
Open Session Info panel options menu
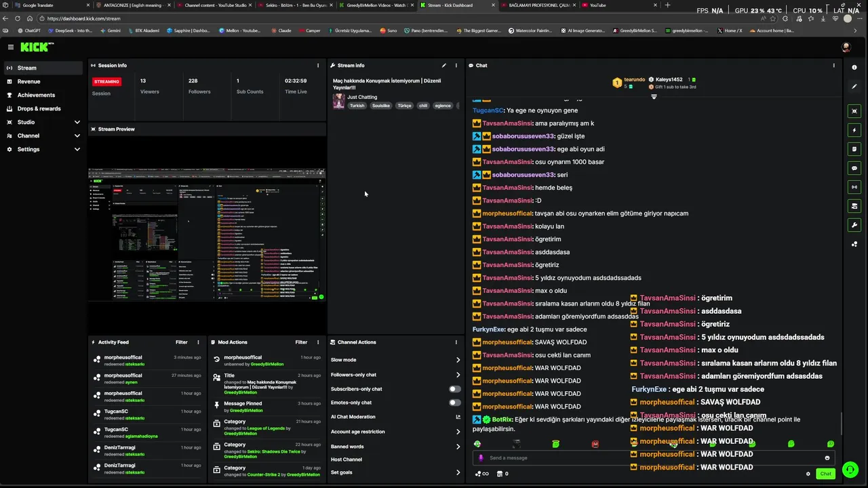(318, 66)
